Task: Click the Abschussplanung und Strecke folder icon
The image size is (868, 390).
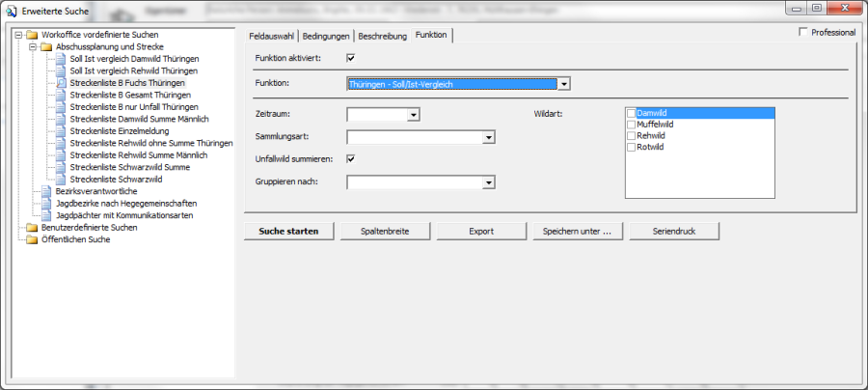Action: click(x=46, y=46)
